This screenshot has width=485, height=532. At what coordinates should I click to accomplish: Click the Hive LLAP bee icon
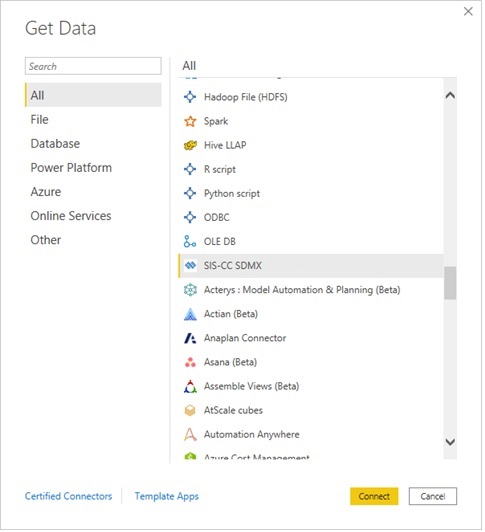[x=190, y=145]
